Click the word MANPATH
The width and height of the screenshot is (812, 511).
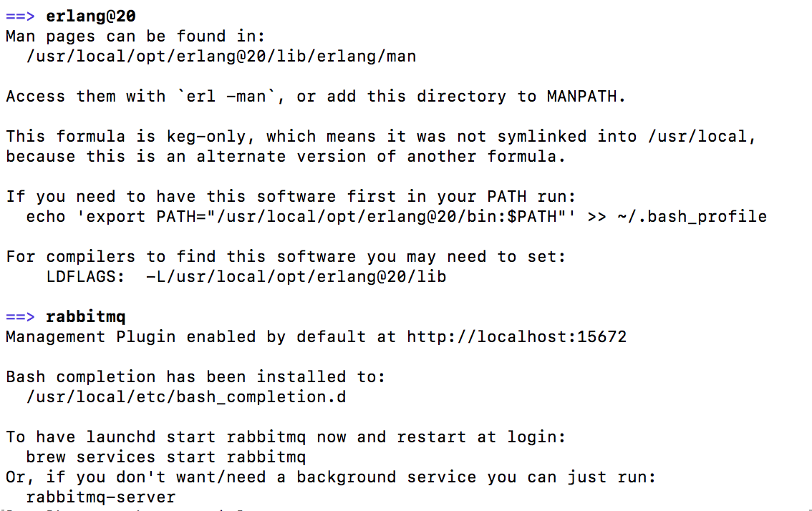(585, 96)
